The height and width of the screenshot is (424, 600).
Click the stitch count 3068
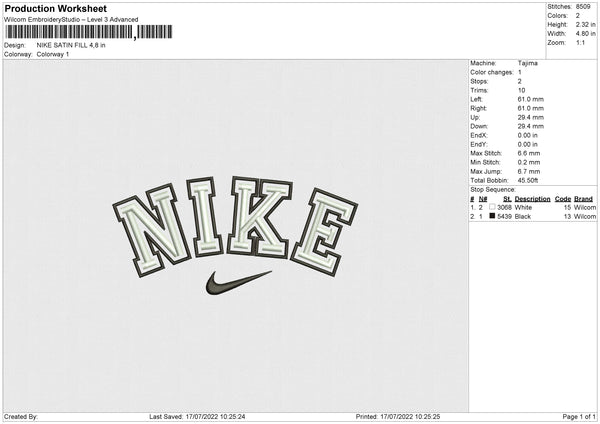[x=504, y=207]
